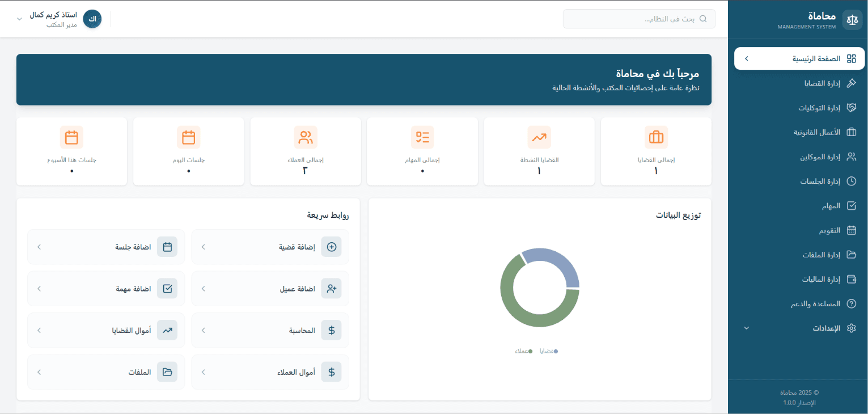
Task: Click the checkbox icon beside المهام
Action: (851, 206)
